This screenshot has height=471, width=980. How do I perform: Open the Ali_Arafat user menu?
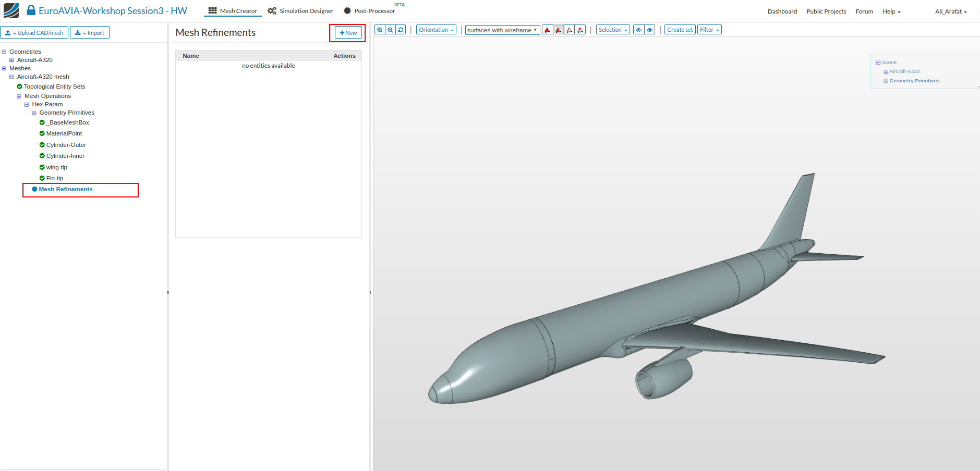click(951, 11)
